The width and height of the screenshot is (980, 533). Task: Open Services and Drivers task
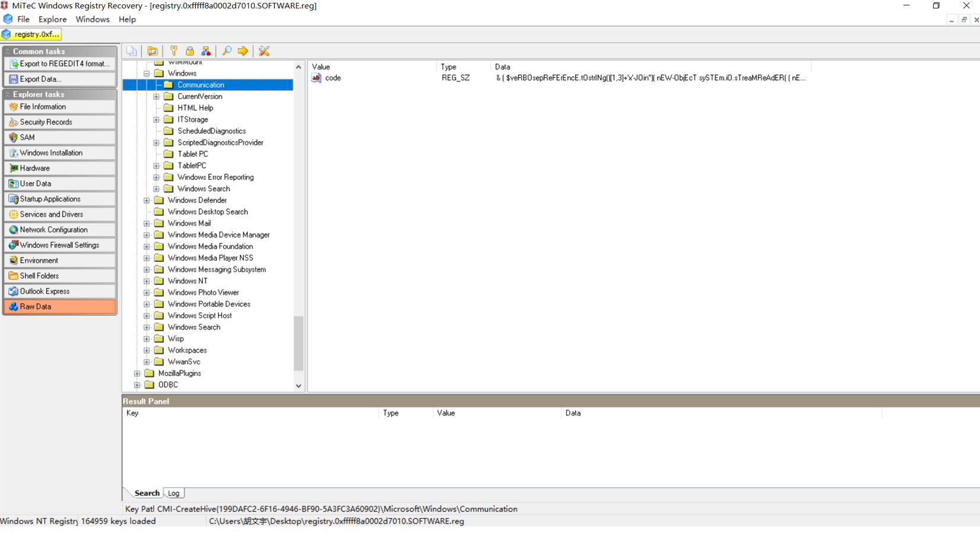pyautogui.click(x=59, y=214)
